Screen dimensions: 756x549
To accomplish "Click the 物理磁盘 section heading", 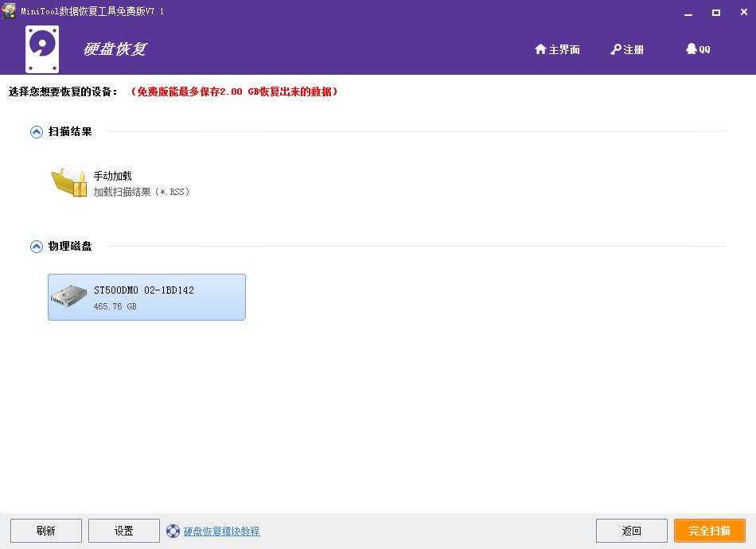I will pyautogui.click(x=70, y=247).
